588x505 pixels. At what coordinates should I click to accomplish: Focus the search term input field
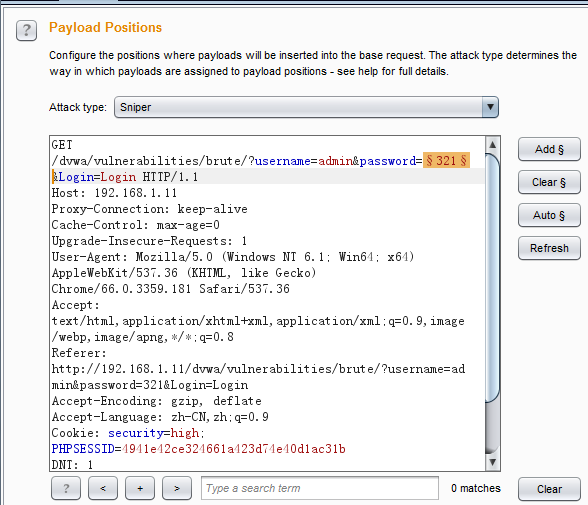pos(320,488)
